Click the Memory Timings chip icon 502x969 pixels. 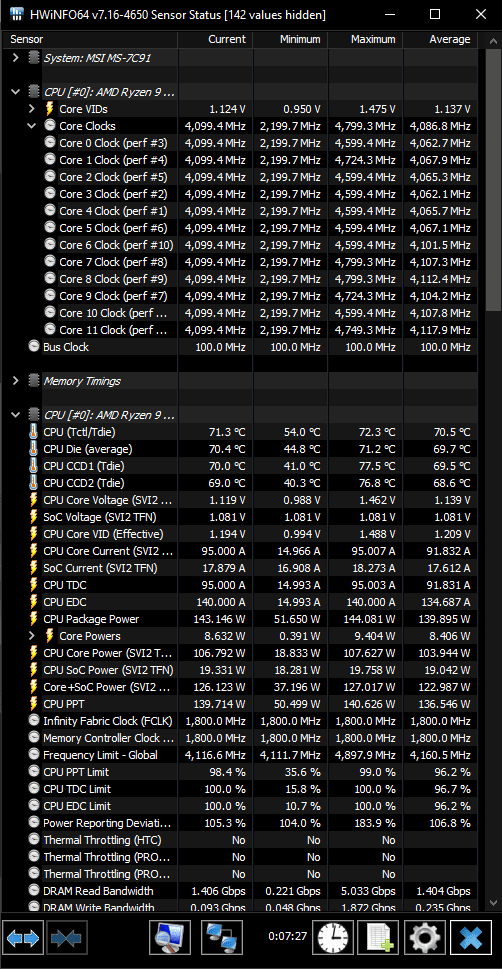[34, 381]
